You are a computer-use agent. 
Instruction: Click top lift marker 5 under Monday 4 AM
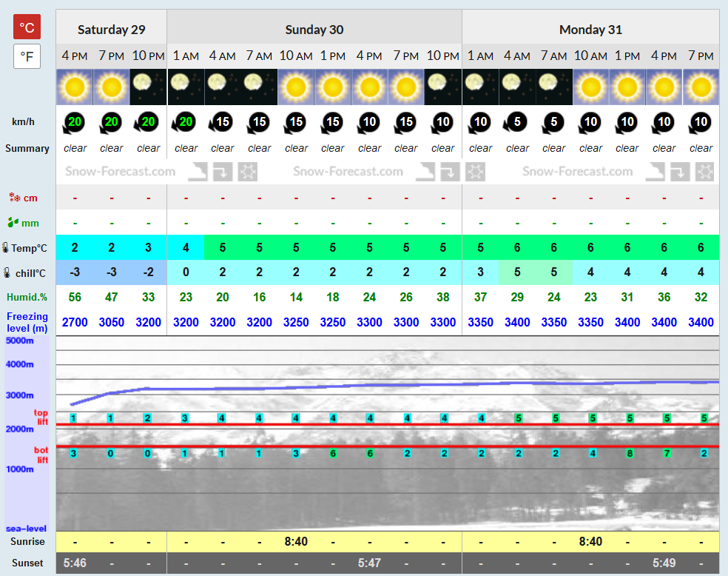coord(519,418)
